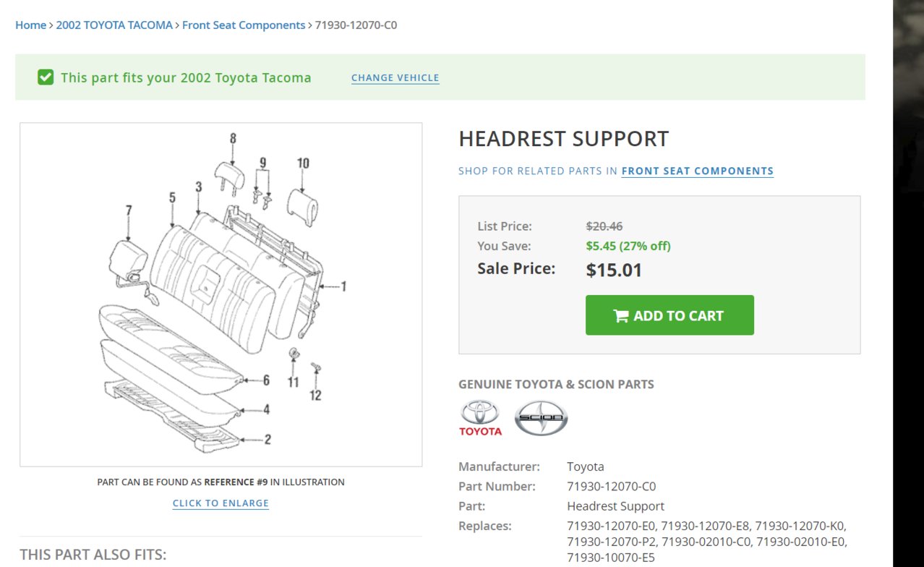The width and height of the screenshot is (924, 567).
Task: Select the $15.01 sale price text
Action: pos(614,270)
